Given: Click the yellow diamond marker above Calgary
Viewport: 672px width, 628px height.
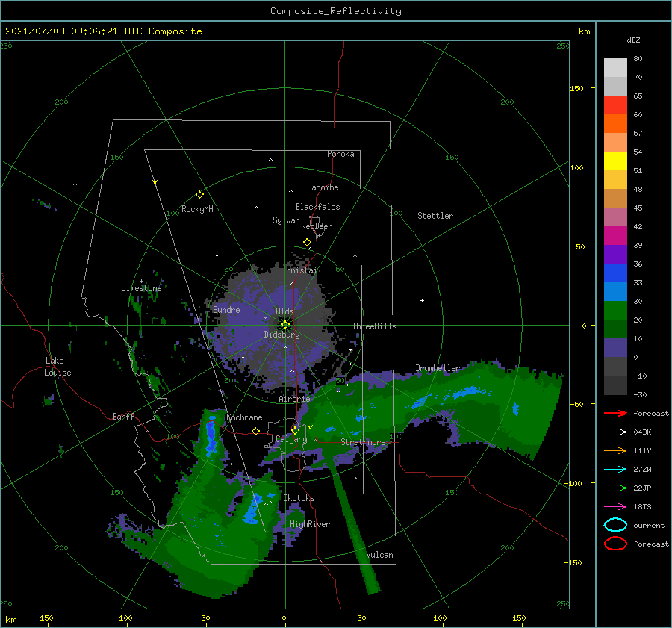Looking at the screenshot, I should tap(295, 430).
